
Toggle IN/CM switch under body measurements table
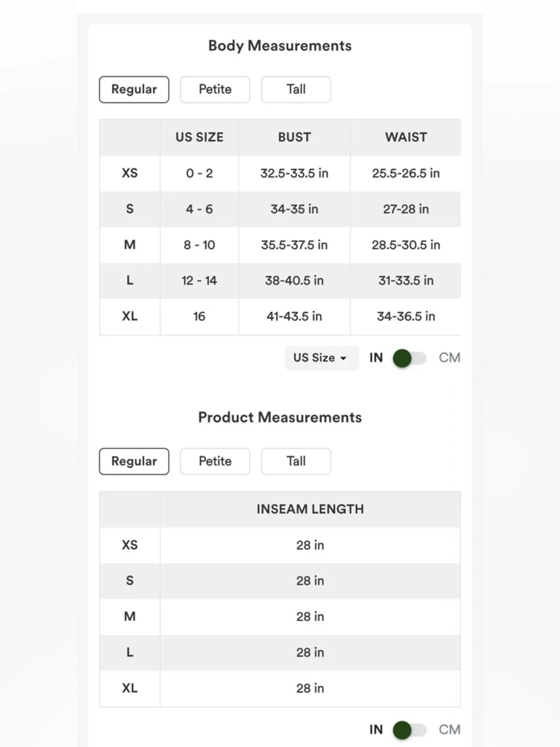pyautogui.click(x=410, y=358)
